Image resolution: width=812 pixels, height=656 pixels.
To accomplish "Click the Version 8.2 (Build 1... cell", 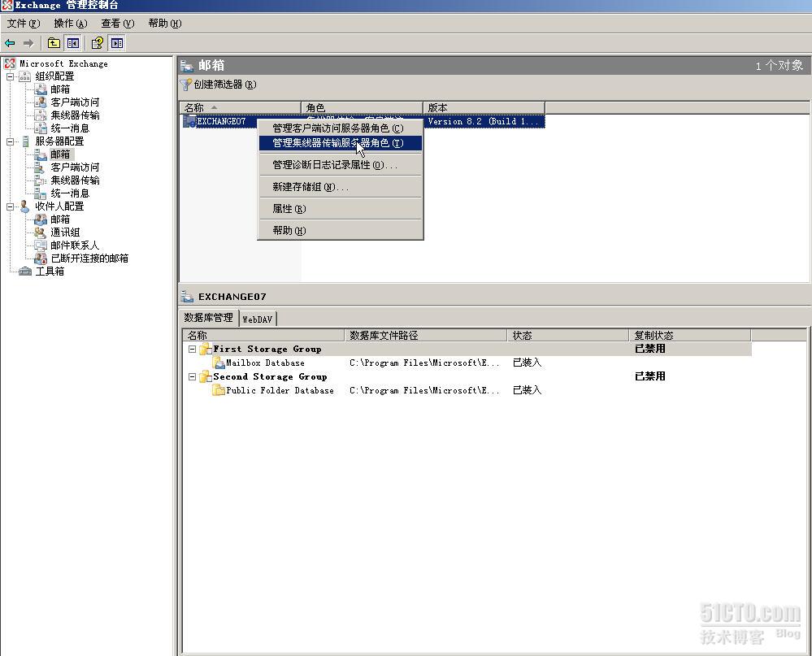I will click(484, 122).
